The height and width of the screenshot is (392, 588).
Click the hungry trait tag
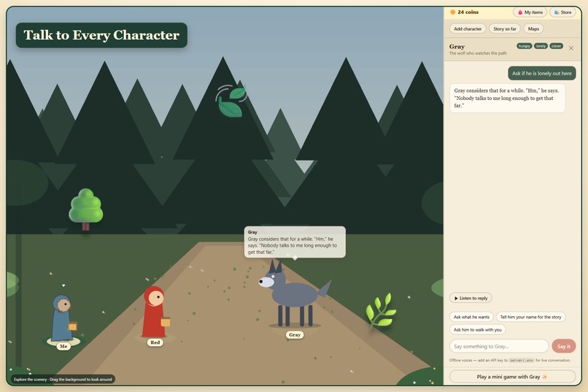click(x=525, y=46)
